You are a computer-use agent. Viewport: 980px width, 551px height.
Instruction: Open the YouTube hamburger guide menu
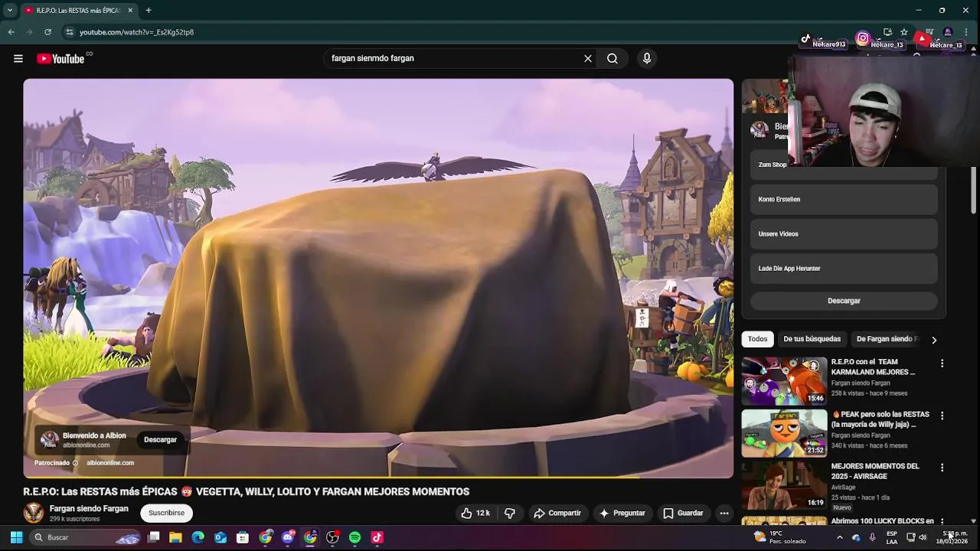[18, 58]
